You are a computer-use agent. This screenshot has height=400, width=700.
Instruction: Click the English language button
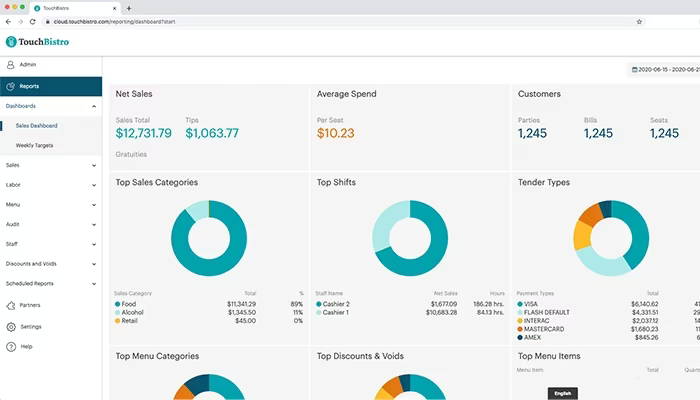(x=562, y=393)
